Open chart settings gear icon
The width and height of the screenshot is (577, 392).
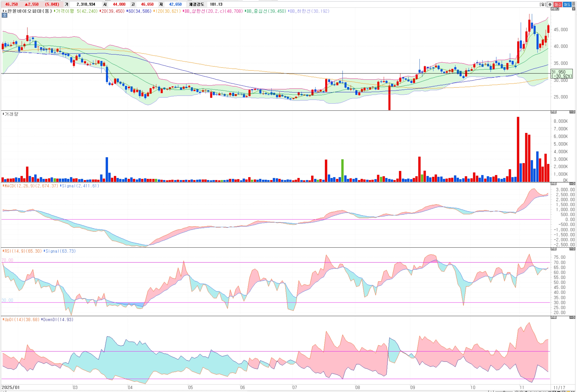[x=550, y=4]
